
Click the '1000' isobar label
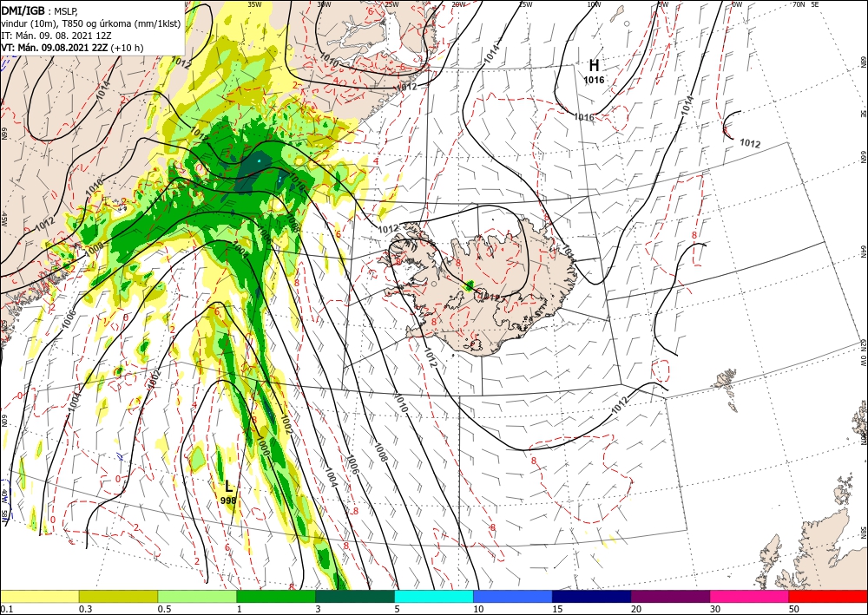pyautogui.click(x=263, y=447)
